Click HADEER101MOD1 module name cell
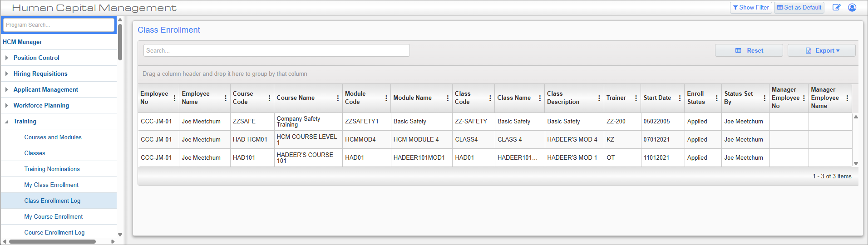This screenshot has height=245, width=868. pyautogui.click(x=421, y=158)
